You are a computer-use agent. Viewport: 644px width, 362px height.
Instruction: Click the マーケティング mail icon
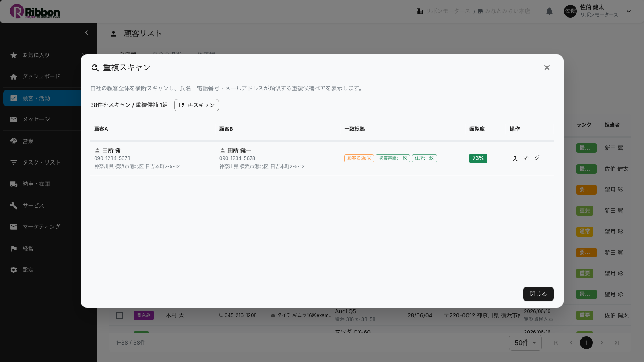[x=14, y=227]
